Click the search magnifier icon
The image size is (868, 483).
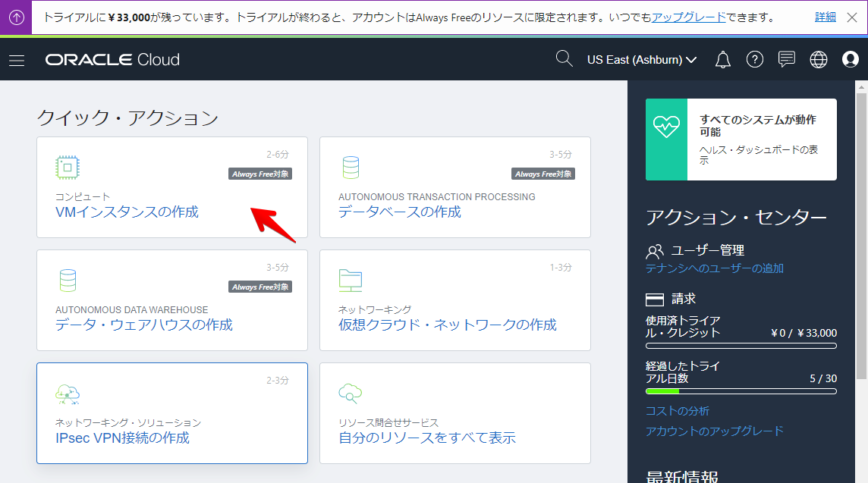pos(564,59)
